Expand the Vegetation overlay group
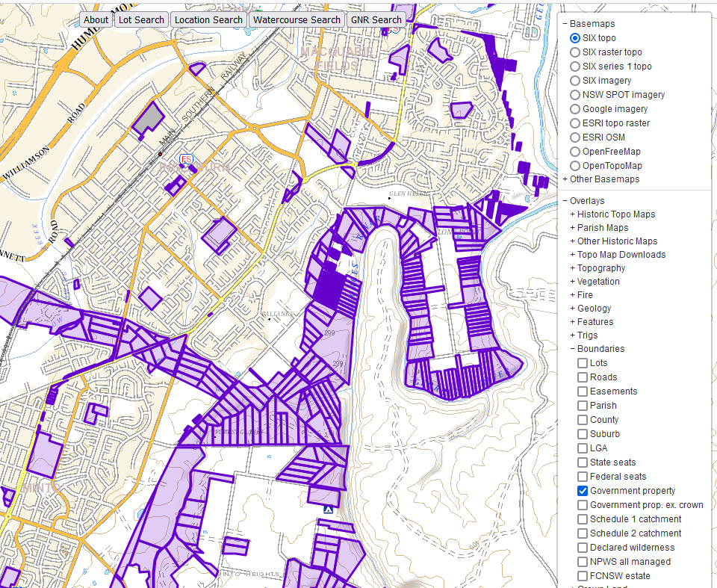The image size is (717, 588). 595,282
